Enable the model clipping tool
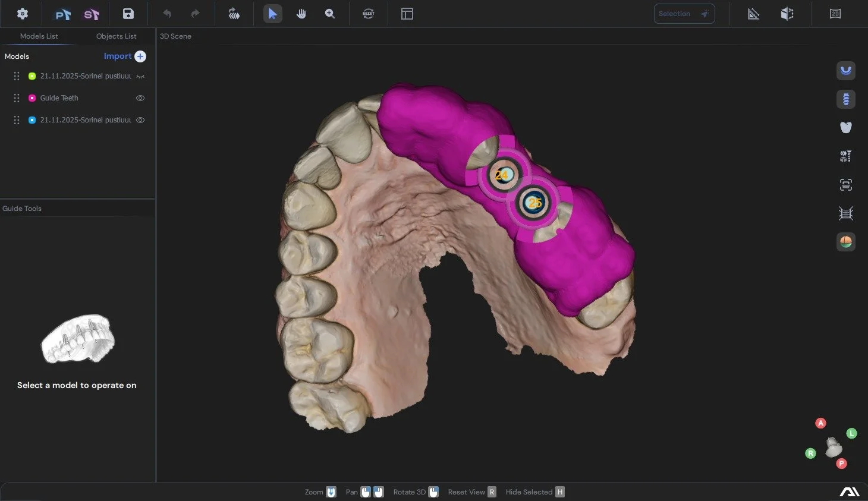The height and width of the screenshot is (501, 868). coord(787,13)
